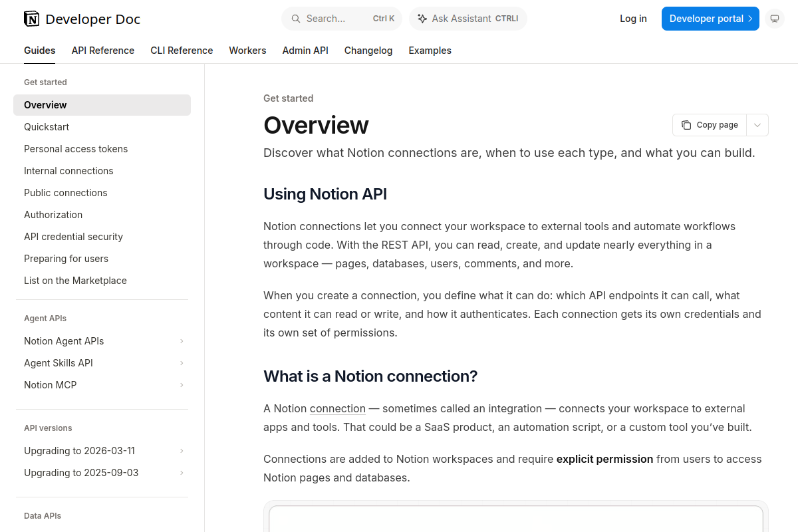The height and width of the screenshot is (532, 798).
Task: Open Public connections page
Action: point(102,193)
